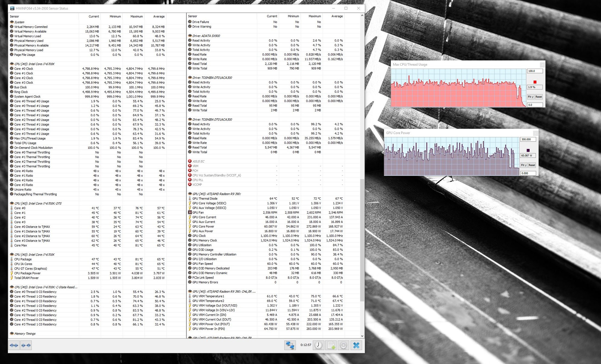Click the red X icon beside CPU PLL

point(190,180)
